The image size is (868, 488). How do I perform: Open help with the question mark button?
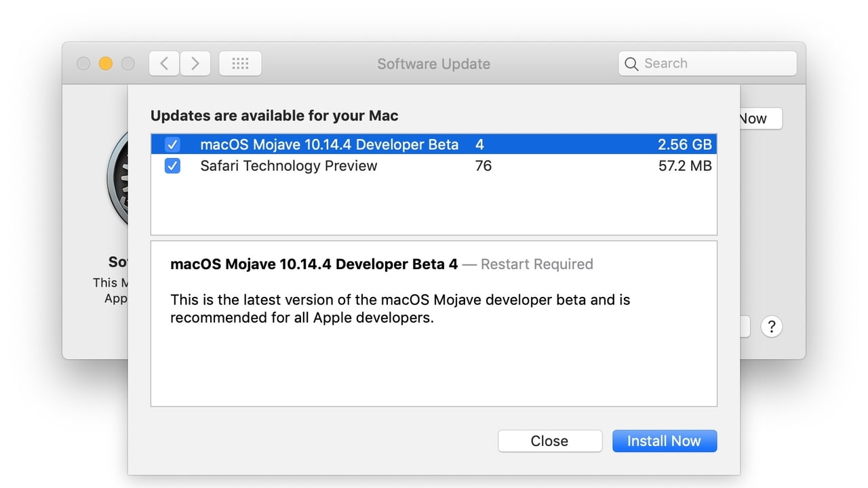[772, 327]
